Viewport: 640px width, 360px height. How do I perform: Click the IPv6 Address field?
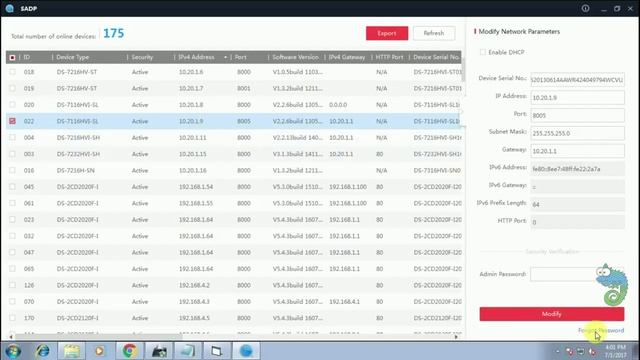pyautogui.click(x=577, y=169)
